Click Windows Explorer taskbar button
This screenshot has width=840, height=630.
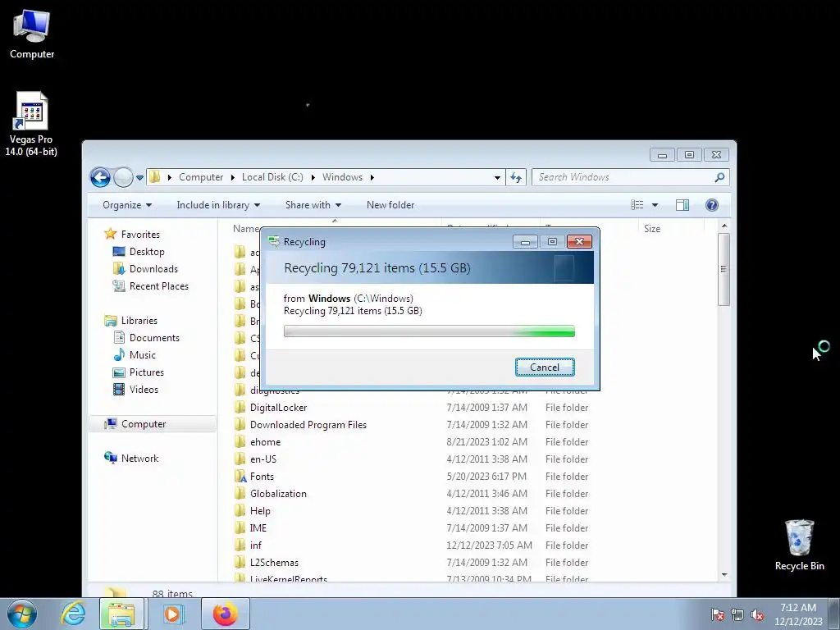pos(121,614)
